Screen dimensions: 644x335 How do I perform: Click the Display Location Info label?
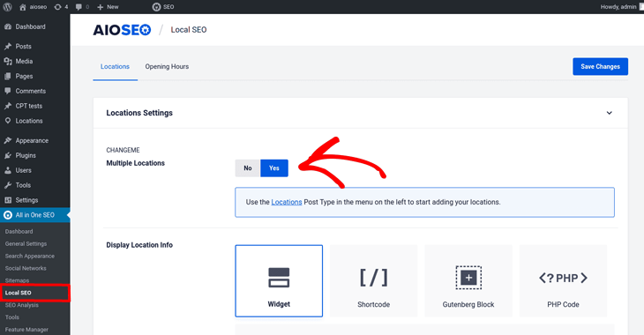pos(139,245)
